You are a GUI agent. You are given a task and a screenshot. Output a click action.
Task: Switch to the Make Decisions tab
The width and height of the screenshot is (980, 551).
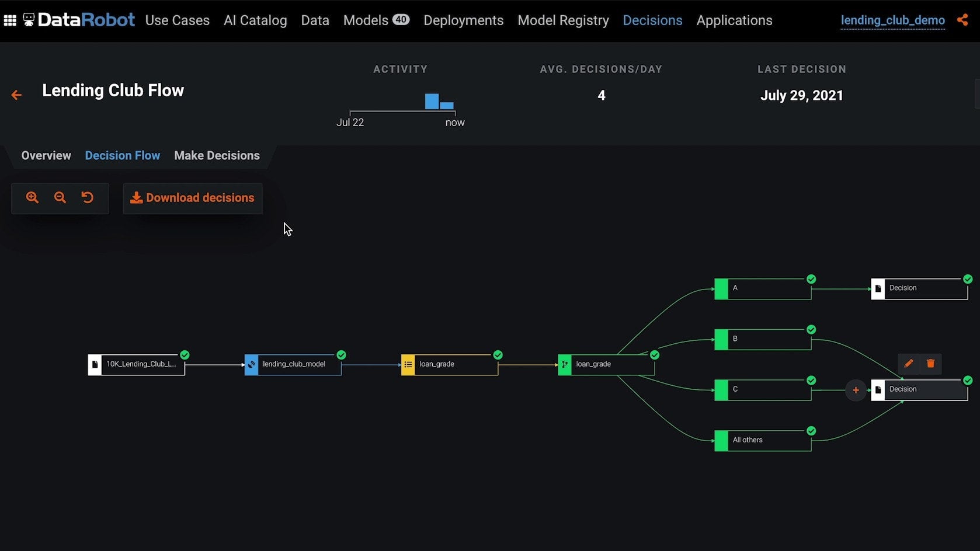217,156
